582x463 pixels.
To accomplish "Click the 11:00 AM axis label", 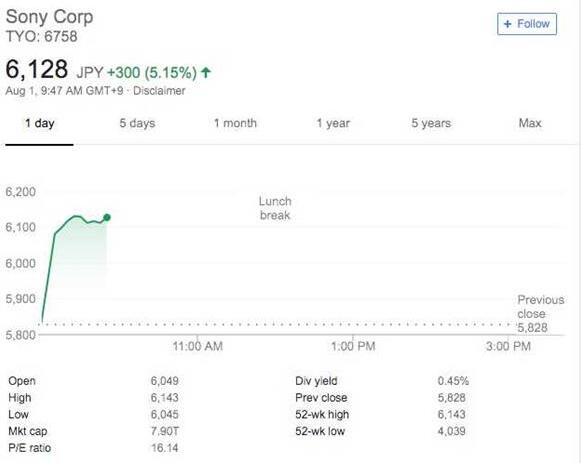I will 197,346.
